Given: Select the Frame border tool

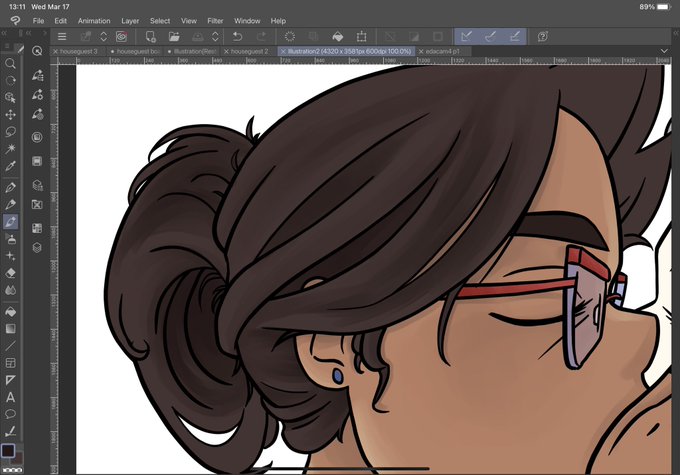Looking at the screenshot, I should click(10, 363).
